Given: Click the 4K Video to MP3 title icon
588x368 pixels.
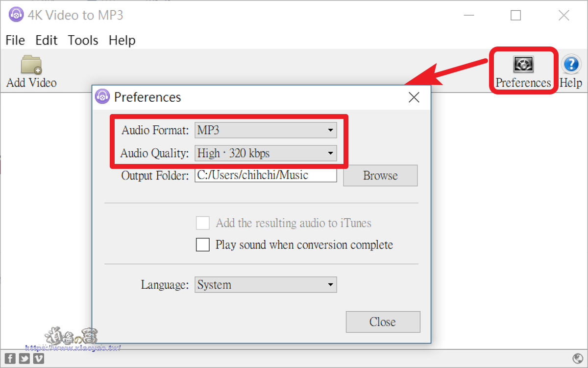Looking at the screenshot, I should (16, 15).
